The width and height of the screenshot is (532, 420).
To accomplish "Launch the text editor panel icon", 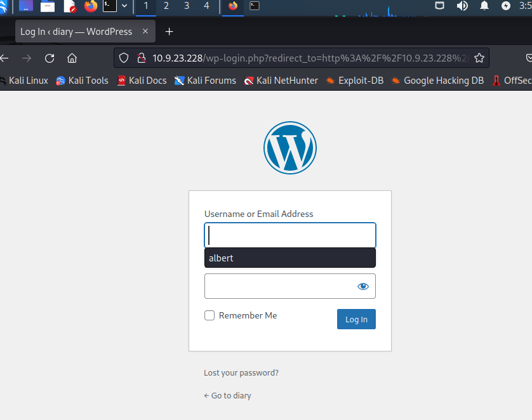I will pos(70,6).
